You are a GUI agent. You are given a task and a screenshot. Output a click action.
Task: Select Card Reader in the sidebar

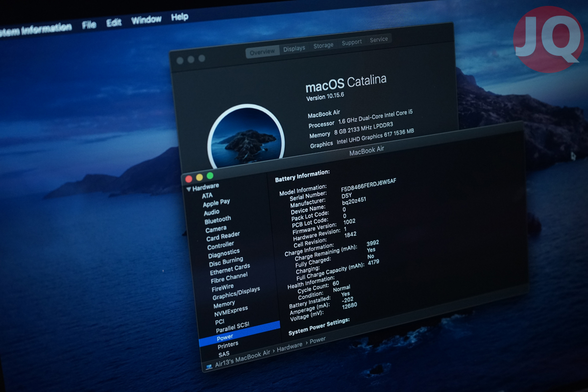[223, 237]
